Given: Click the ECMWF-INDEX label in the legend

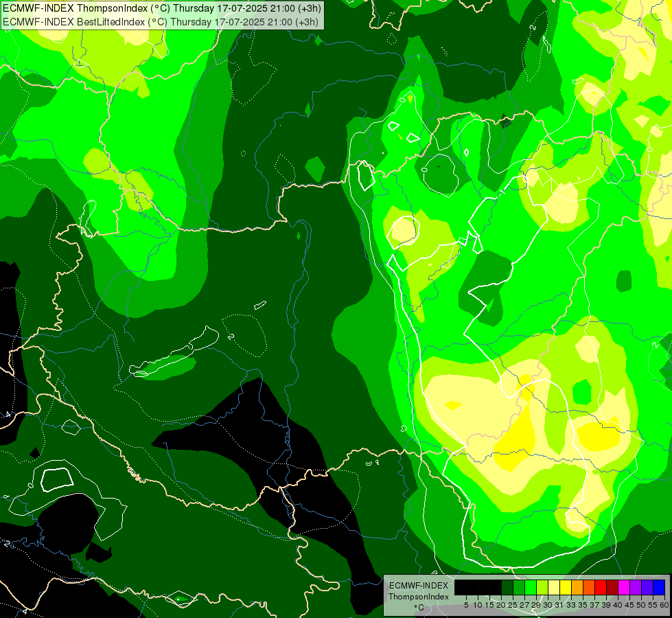Looking at the screenshot, I should pos(419,586).
